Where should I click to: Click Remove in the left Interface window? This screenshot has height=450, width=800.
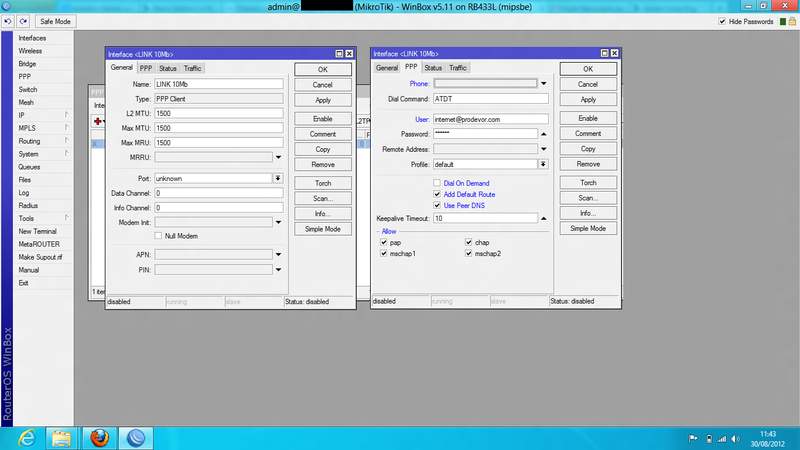click(323, 164)
